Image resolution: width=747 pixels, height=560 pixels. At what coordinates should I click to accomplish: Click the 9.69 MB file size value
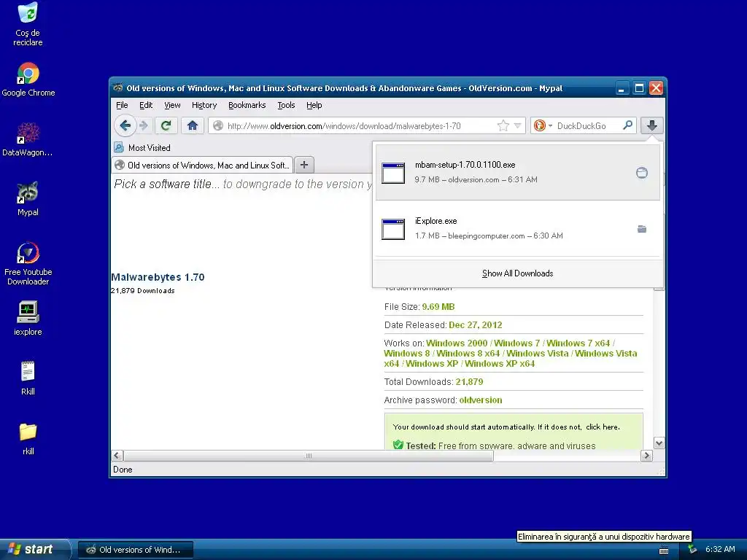tap(438, 307)
